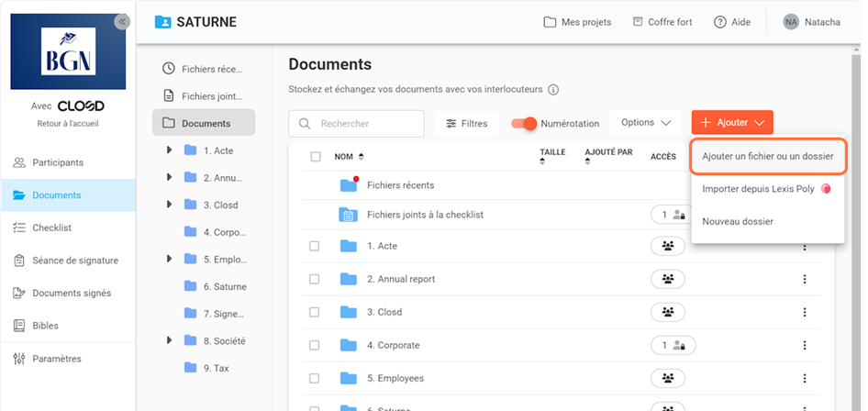The width and height of the screenshot is (868, 411).
Task: Choose Nouveau dossier from the menu
Action: [737, 221]
